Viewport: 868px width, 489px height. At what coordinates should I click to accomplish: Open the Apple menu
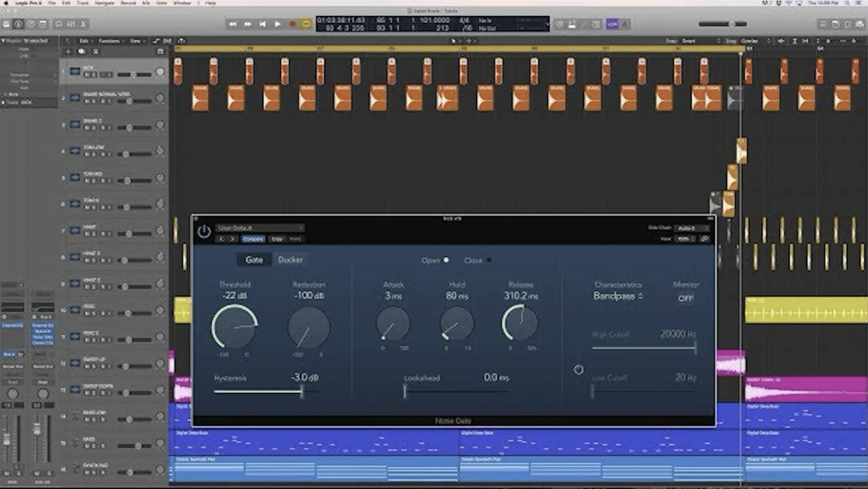(x=6, y=3)
